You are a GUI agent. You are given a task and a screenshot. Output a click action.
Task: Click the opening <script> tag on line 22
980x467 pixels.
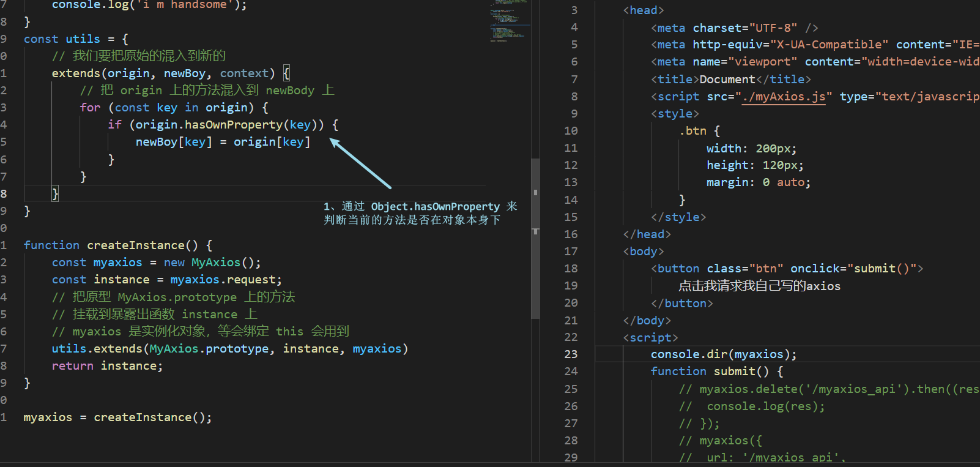[650, 337]
